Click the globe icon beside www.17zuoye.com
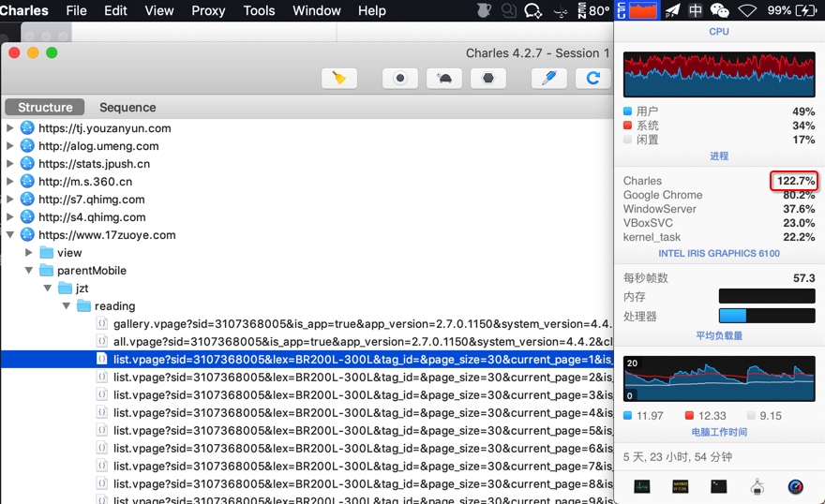Viewport: 825px width, 504px height. [27, 235]
